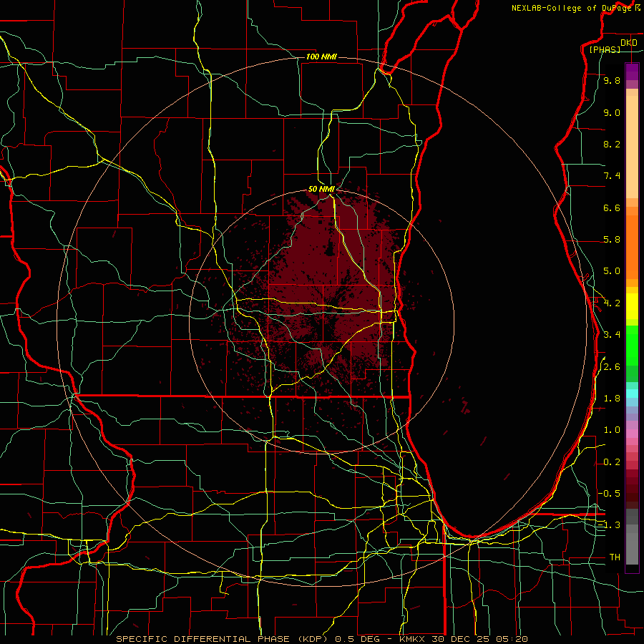Pick the yellow segment of the color bar
Image resolution: width=644 pixels, height=644 pixels.
[x=632, y=306]
